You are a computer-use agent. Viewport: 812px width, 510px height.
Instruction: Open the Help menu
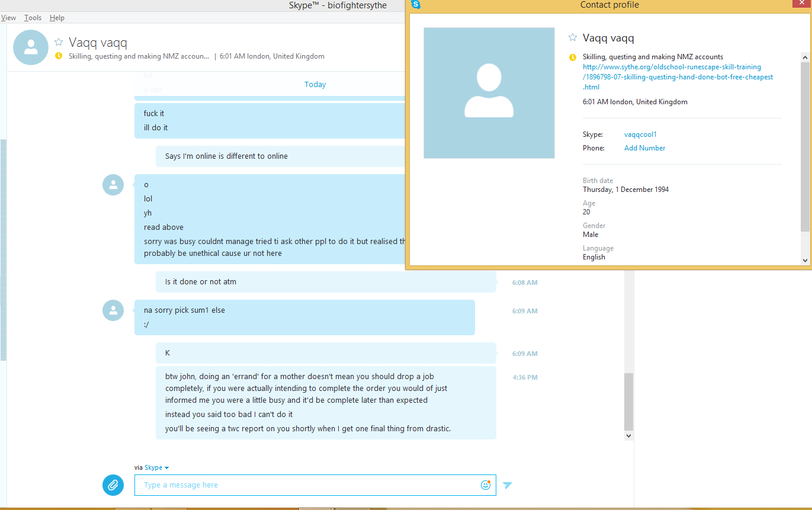[57, 18]
